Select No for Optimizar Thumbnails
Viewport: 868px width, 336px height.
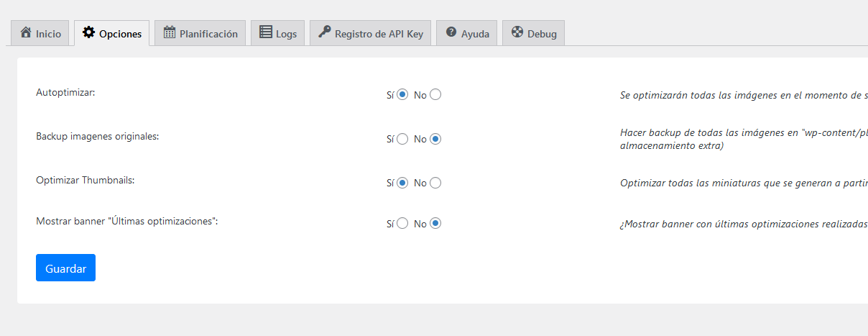click(x=435, y=183)
